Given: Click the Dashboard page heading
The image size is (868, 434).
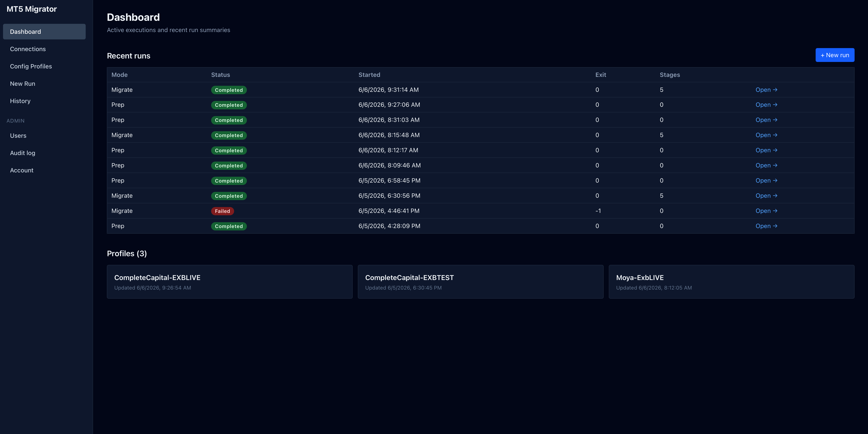Looking at the screenshot, I should coord(133,17).
